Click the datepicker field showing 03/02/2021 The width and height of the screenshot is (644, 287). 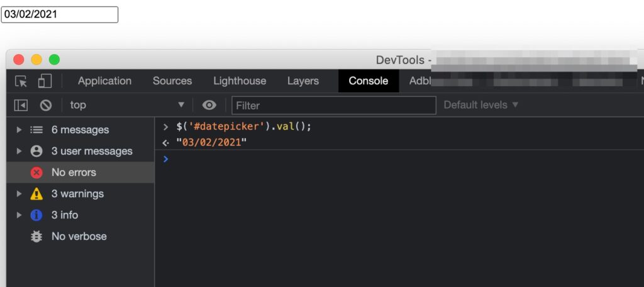pyautogui.click(x=60, y=14)
